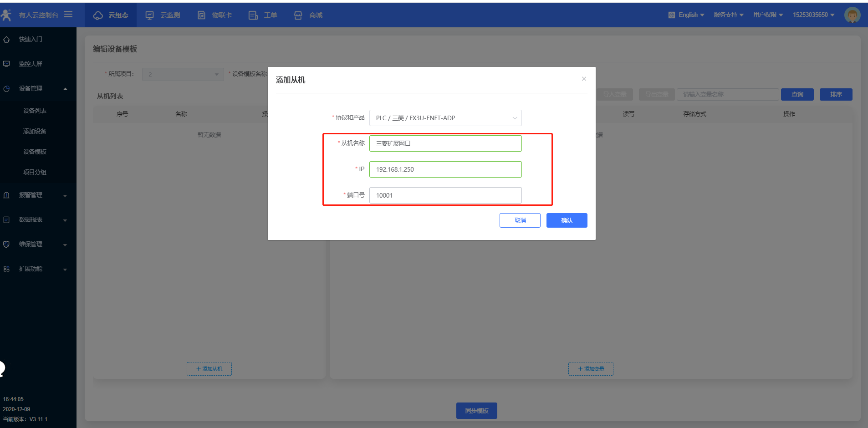Expand the 协议和产品 protocol dropdown
The width and height of the screenshot is (868, 428).
click(x=445, y=118)
